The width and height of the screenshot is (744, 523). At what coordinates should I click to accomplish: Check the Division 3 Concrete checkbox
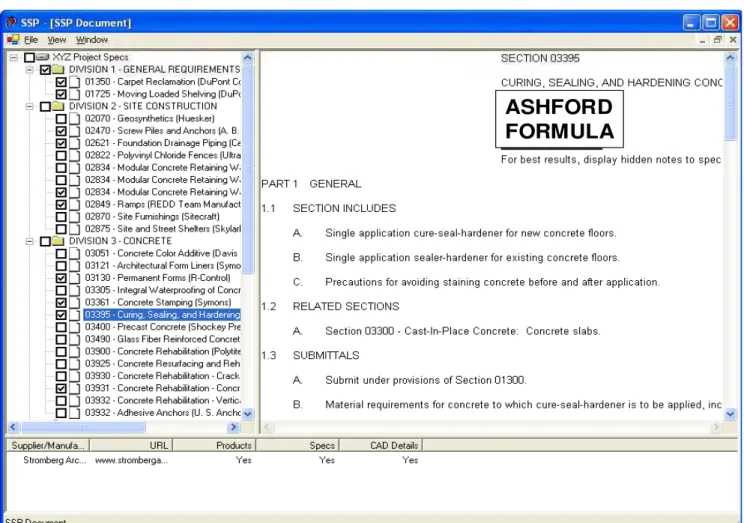click(46, 242)
